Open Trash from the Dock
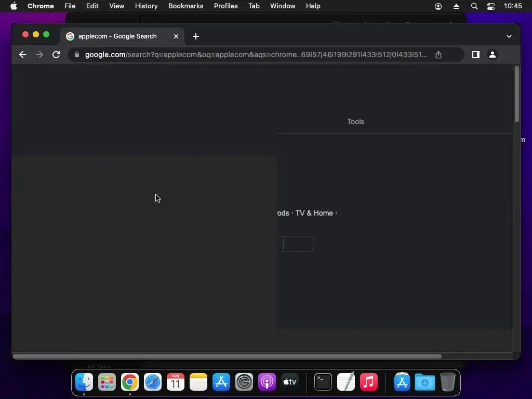 tap(447, 382)
